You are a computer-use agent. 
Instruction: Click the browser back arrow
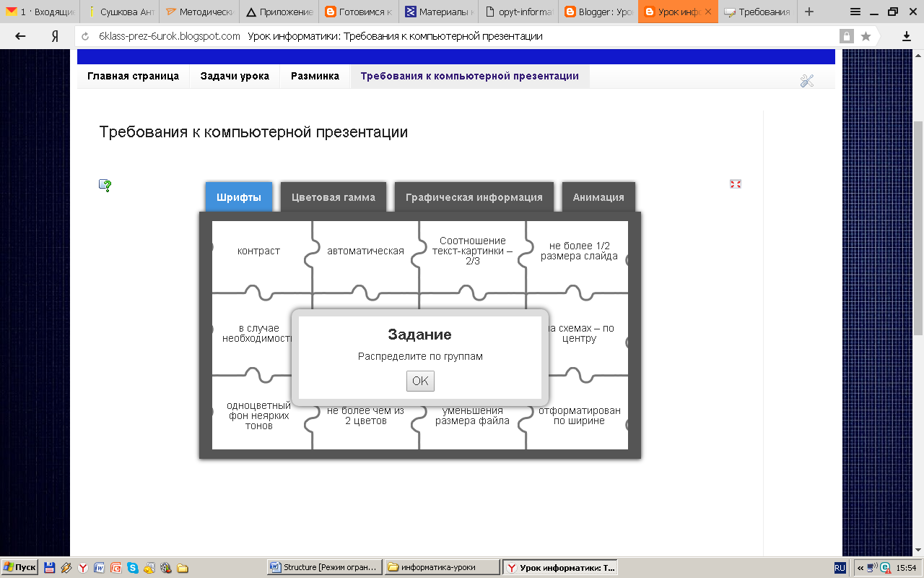20,36
